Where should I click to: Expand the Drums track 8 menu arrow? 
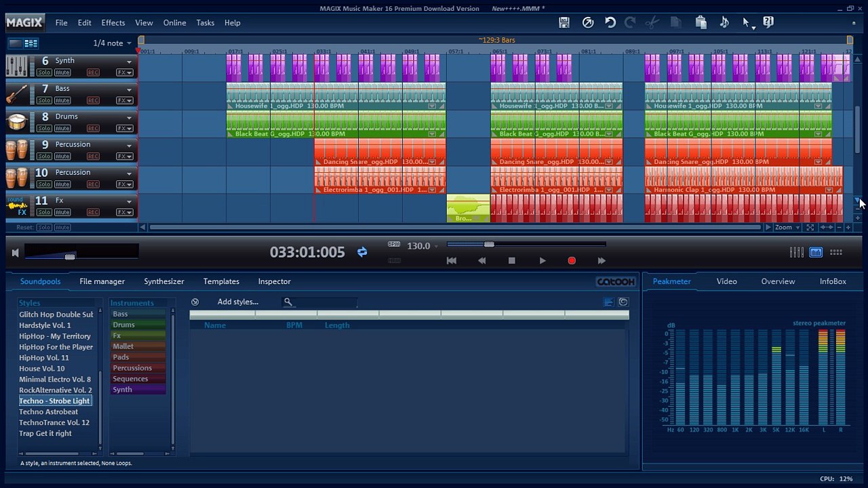[129, 117]
